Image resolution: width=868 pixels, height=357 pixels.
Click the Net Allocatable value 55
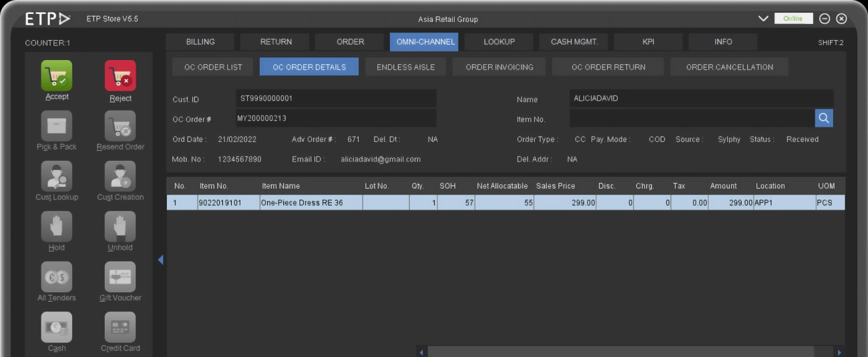[x=504, y=203]
